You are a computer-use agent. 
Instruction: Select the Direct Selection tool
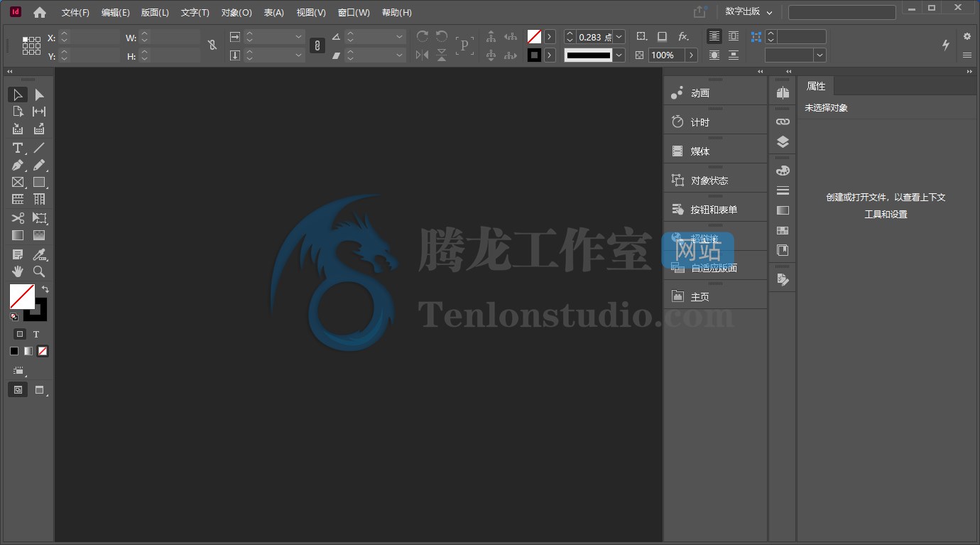(x=39, y=95)
